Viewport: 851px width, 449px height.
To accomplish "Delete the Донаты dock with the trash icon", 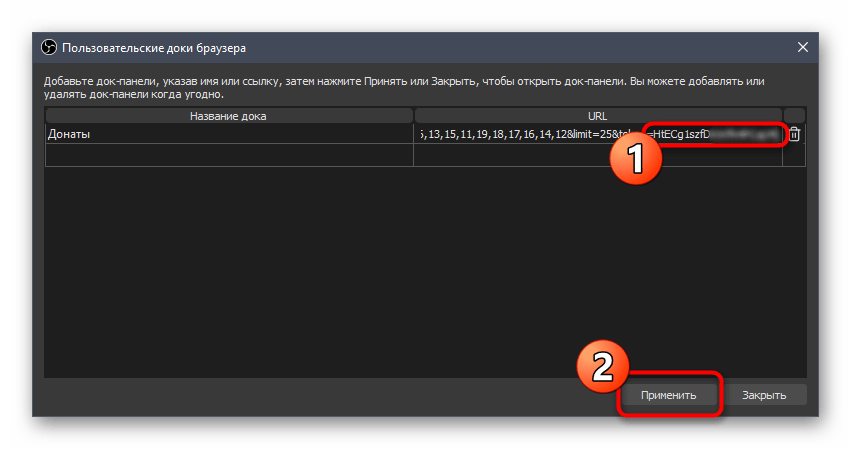I will tap(794, 134).
